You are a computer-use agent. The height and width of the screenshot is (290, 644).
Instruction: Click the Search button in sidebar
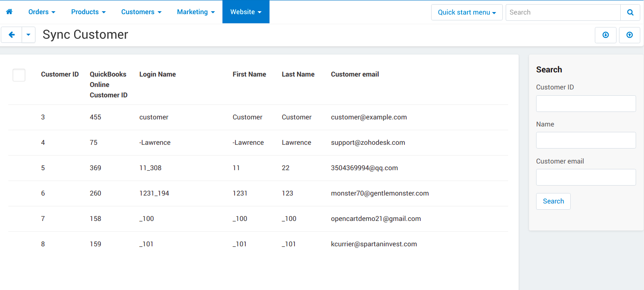click(553, 201)
